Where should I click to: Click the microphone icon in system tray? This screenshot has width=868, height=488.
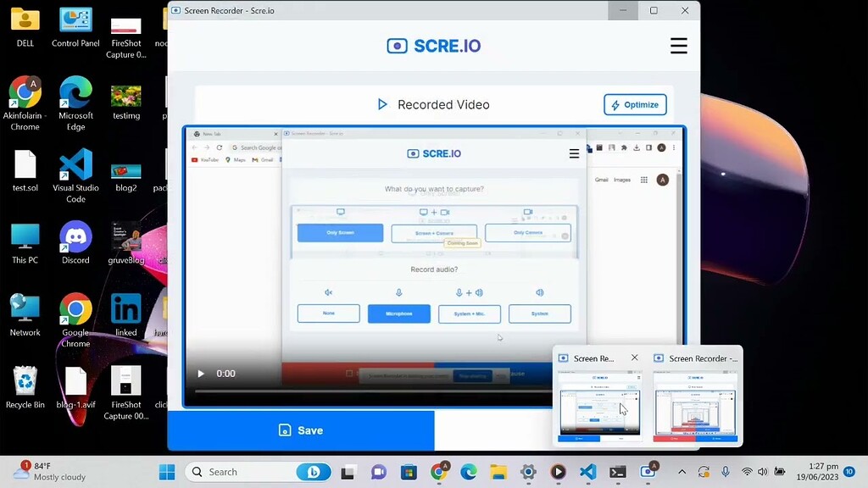(x=725, y=472)
